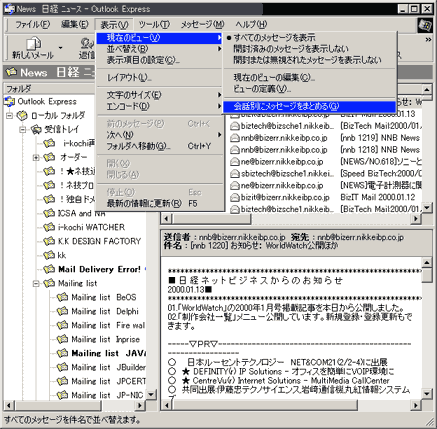
Task: Expand the オーダー folder node
Action: [x=36, y=157]
